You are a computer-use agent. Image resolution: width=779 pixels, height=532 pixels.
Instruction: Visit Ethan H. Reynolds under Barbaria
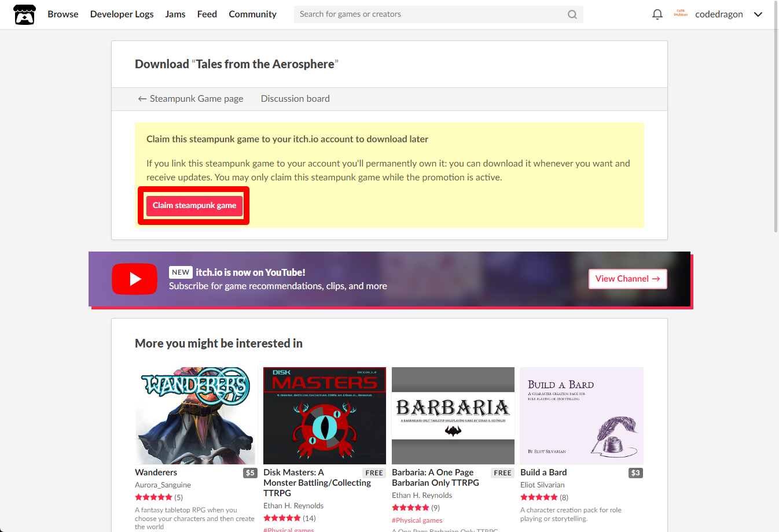click(x=422, y=496)
